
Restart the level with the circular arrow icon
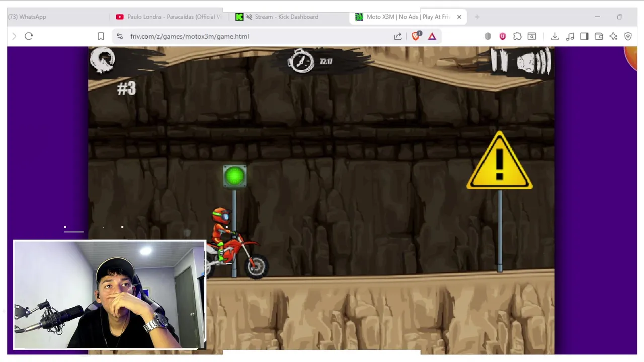pyautogui.click(x=103, y=61)
